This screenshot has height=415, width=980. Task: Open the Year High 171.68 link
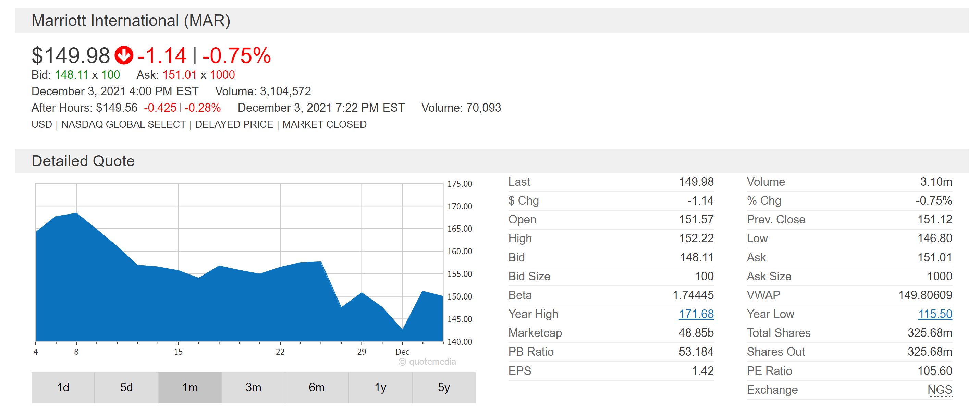(696, 314)
